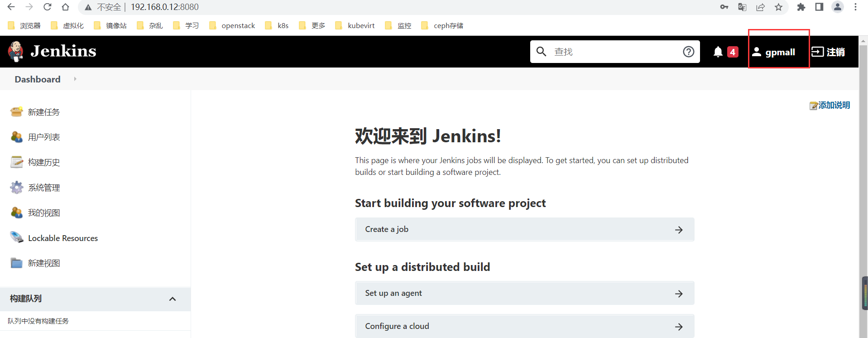Click the 构建历史 notepad icon
Screen dimensions: 868x338
click(x=17, y=162)
